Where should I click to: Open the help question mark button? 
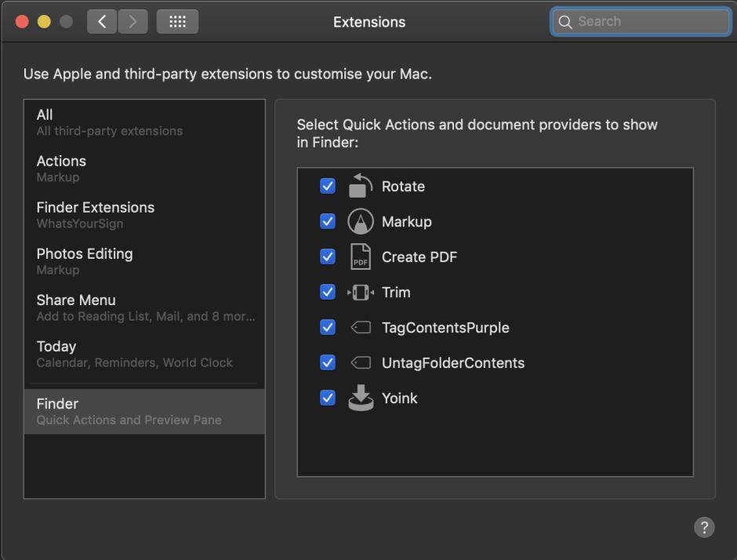[x=704, y=527]
